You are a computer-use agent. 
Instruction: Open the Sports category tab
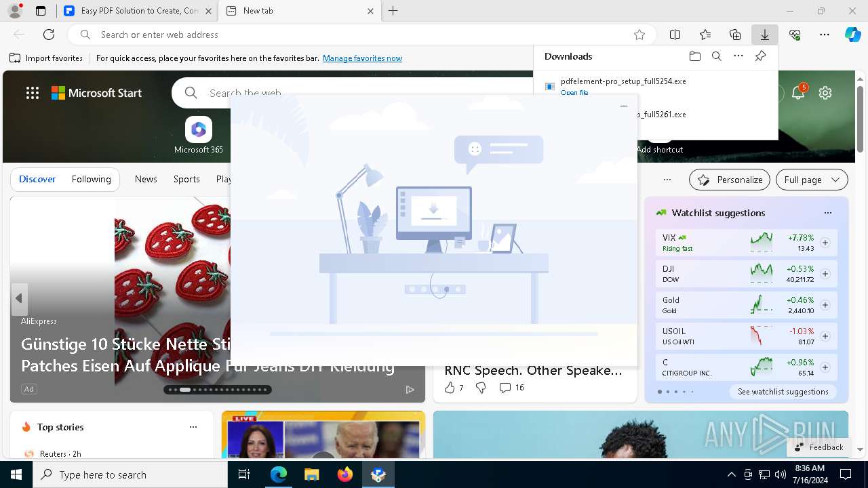(x=186, y=179)
